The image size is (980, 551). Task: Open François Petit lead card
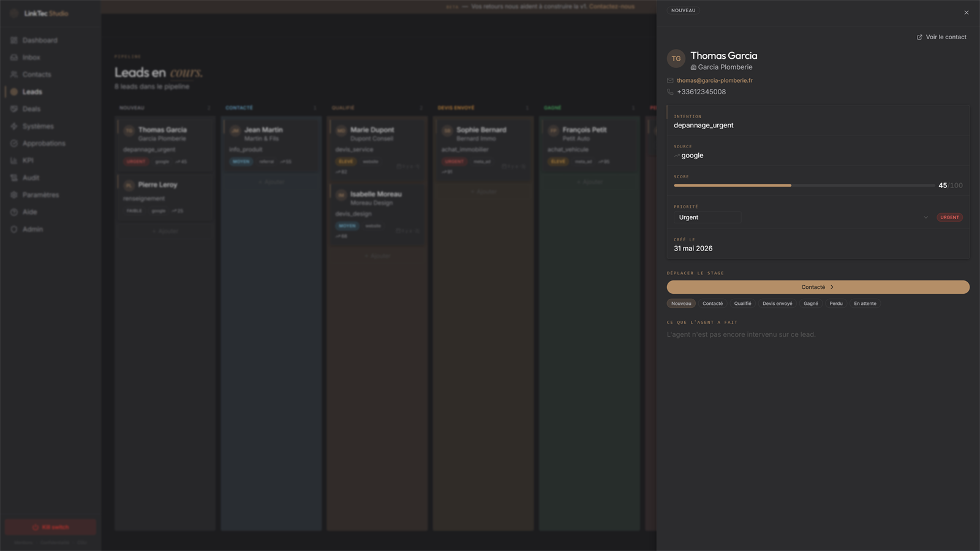[589, 144]
